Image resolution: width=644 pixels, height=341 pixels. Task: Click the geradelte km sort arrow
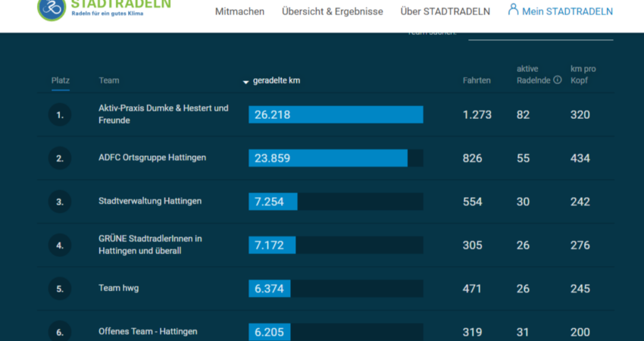[x=245, y=82]
